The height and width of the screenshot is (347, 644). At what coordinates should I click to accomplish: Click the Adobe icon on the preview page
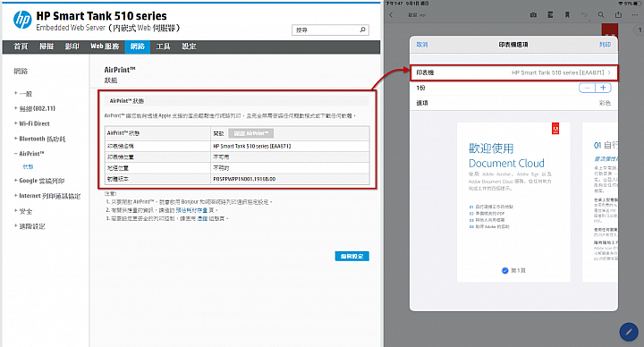click(x=555, y=129)
